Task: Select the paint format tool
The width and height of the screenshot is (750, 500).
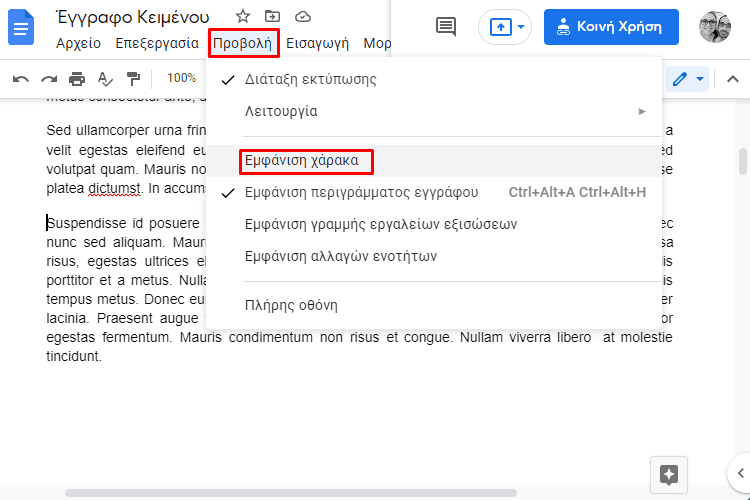Action: tap(133, 79)
